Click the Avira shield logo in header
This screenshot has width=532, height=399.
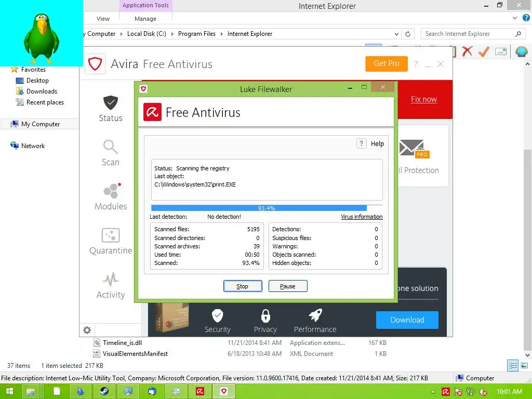(95, 64)
